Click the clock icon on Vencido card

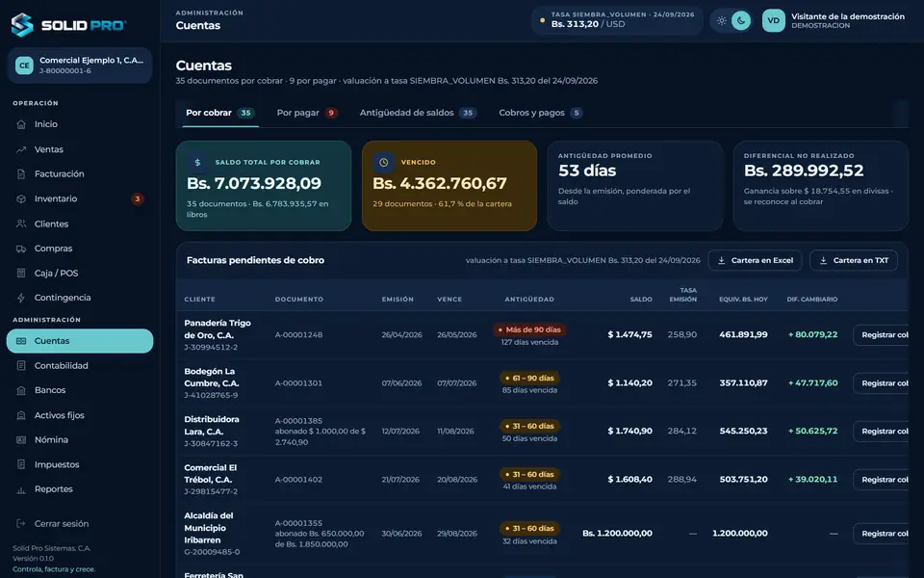click(384, 162)
